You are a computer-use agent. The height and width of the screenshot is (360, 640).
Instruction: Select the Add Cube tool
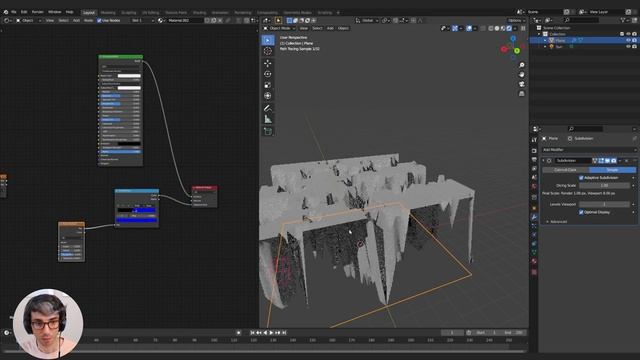tap(268, 131)
